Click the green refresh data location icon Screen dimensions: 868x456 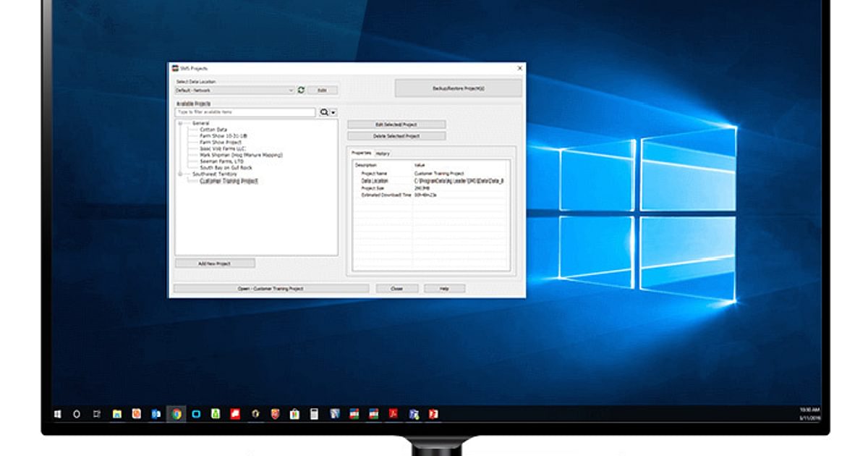pyautogui.click(x=301, y=90)
